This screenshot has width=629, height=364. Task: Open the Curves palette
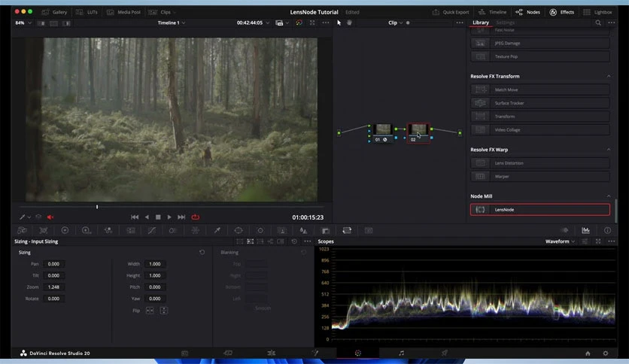click(x=152, y=230)
